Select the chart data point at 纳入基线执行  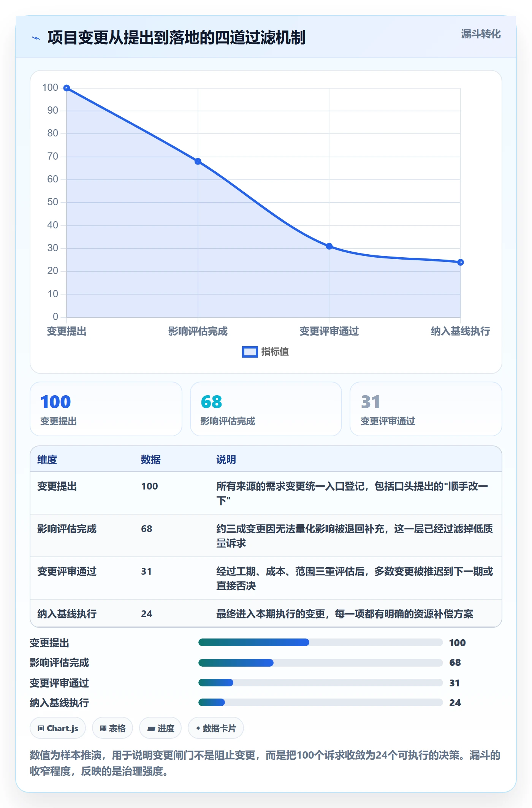460,262
